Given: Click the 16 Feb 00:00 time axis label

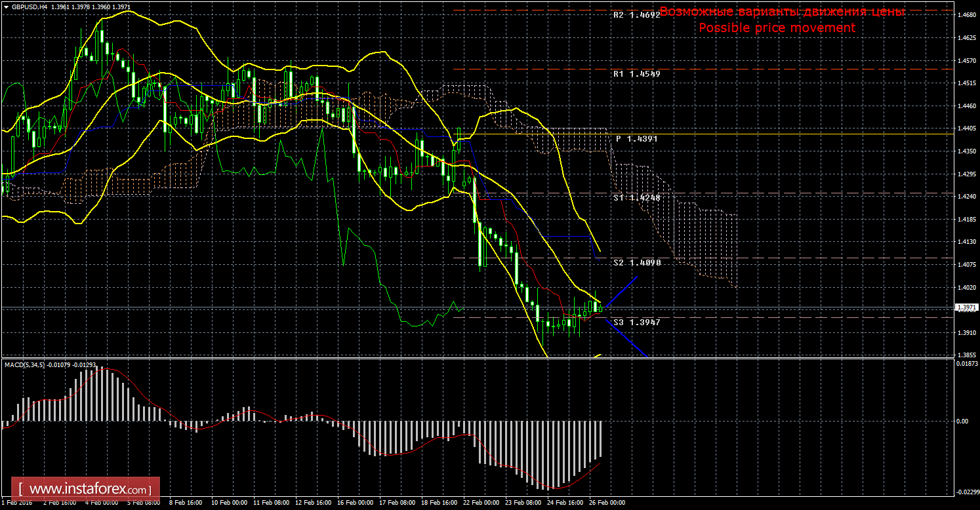Looking at the screenshot, I should [356, 503].
